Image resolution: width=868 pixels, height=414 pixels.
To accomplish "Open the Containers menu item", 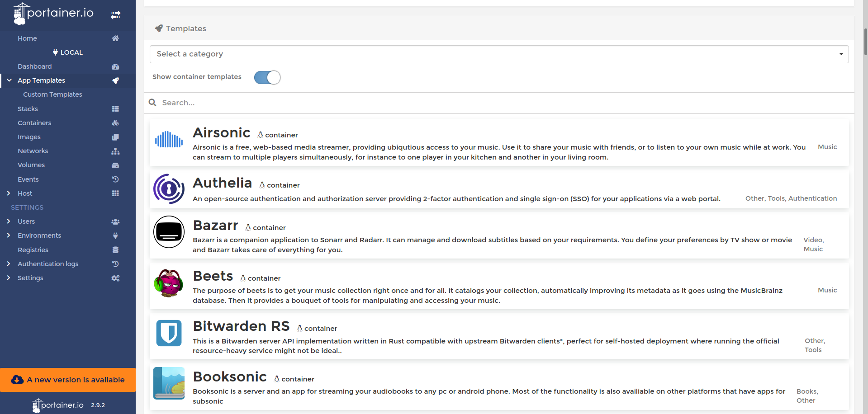I will point(34,123).
